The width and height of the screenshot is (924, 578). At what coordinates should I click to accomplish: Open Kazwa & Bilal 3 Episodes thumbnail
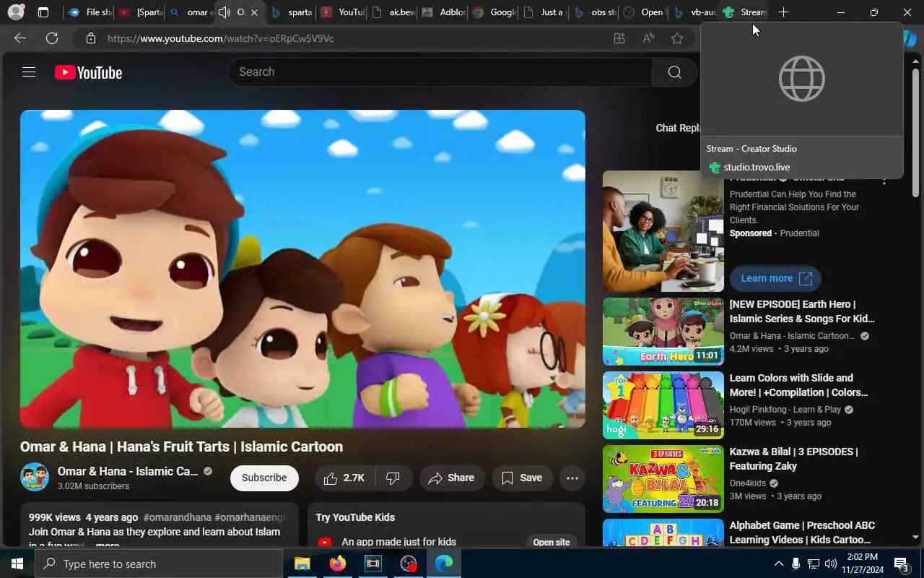[x=663, y=479]
